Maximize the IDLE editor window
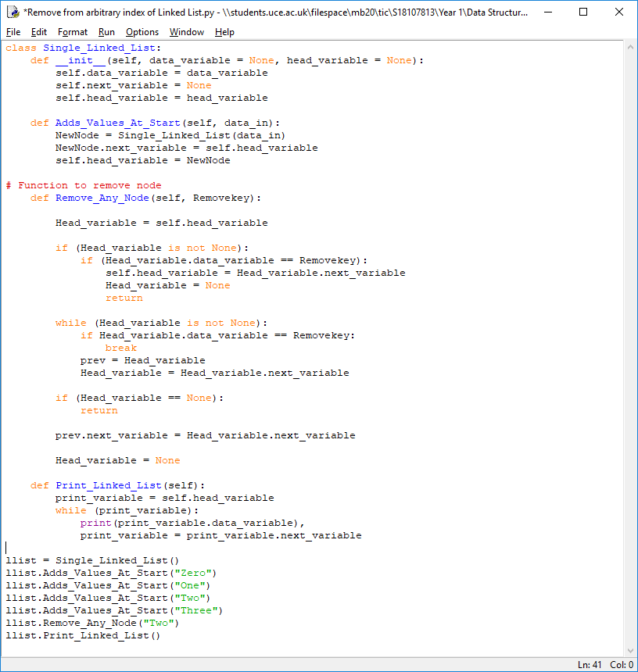Image resolution: width=638 pixels, height=672 pixels. [x=583, y=13]
